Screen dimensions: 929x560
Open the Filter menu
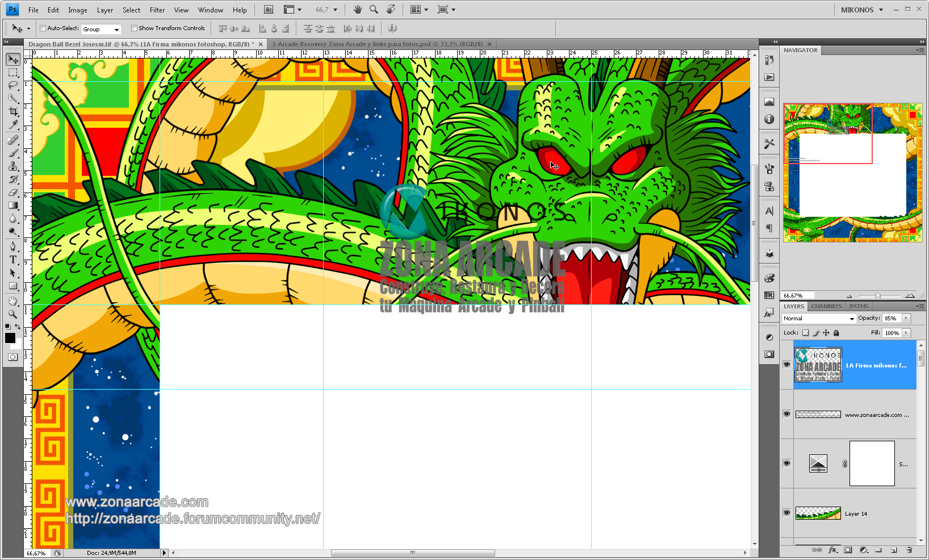(x=157, y=10)
